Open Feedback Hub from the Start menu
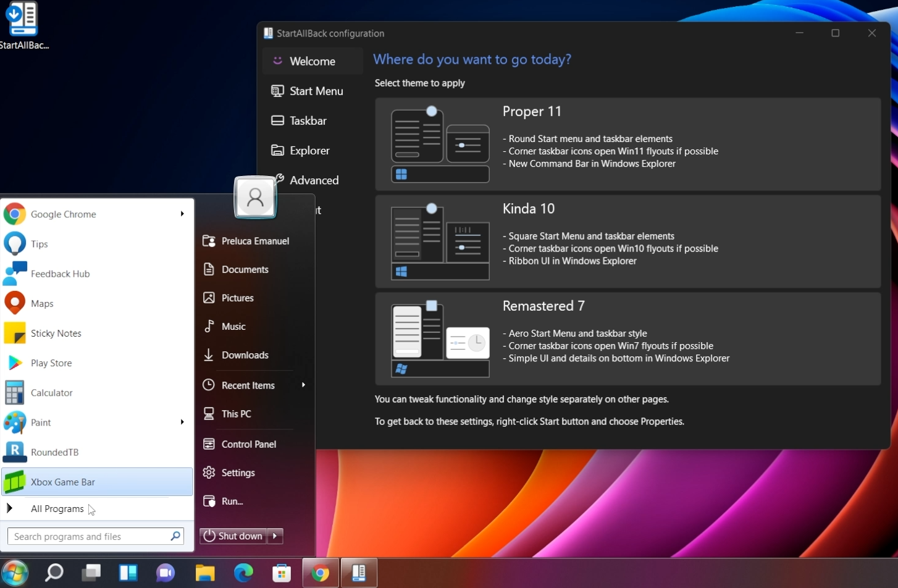The height and width of the screenshot is (588, 898). [60, 274]
